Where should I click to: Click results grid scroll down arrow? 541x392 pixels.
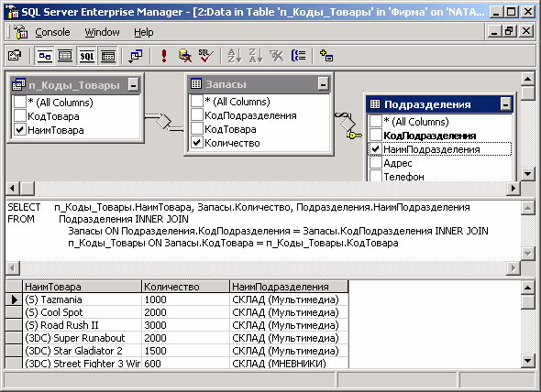point(527,361)
